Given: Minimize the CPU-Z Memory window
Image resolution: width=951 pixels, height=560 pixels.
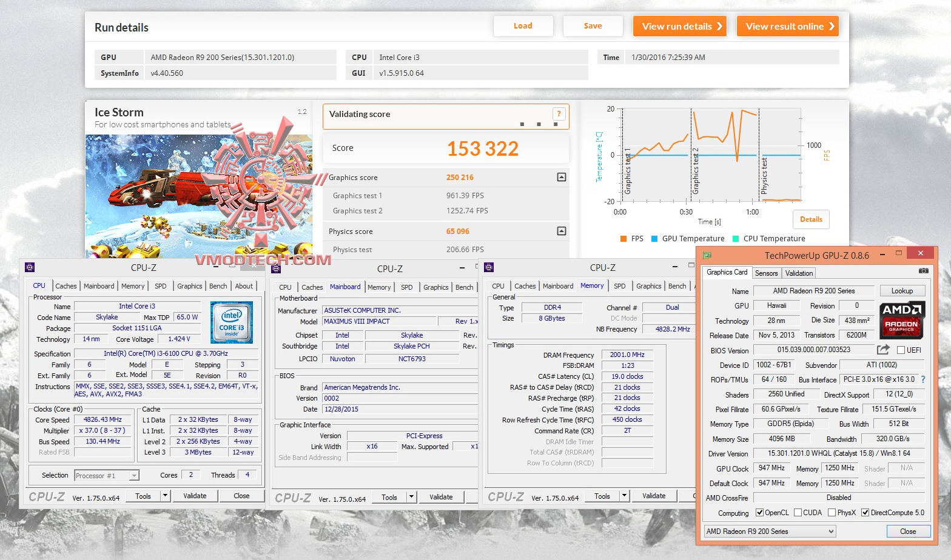Looking at the screenshot, I should (x=675, y=266).
